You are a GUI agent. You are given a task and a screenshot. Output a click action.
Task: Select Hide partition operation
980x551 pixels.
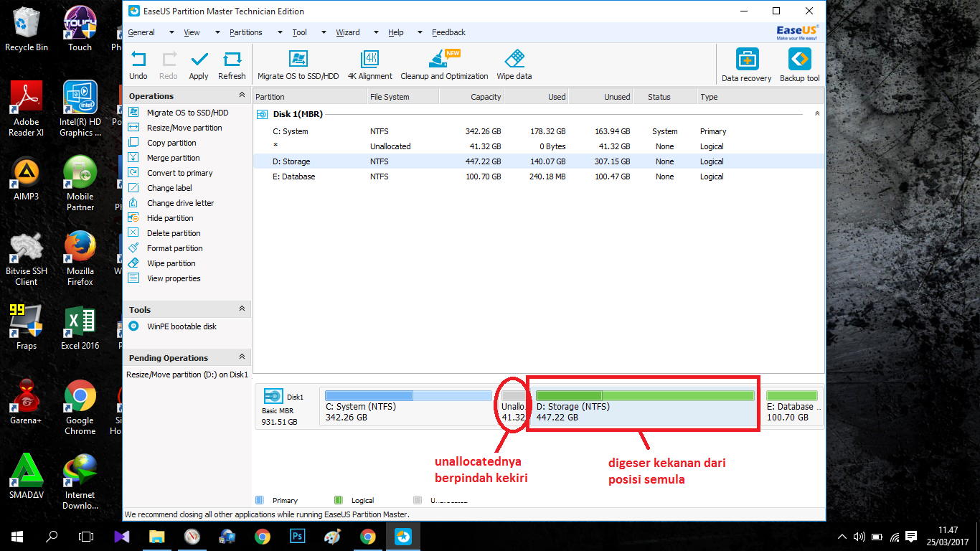(x=170, y=218)
